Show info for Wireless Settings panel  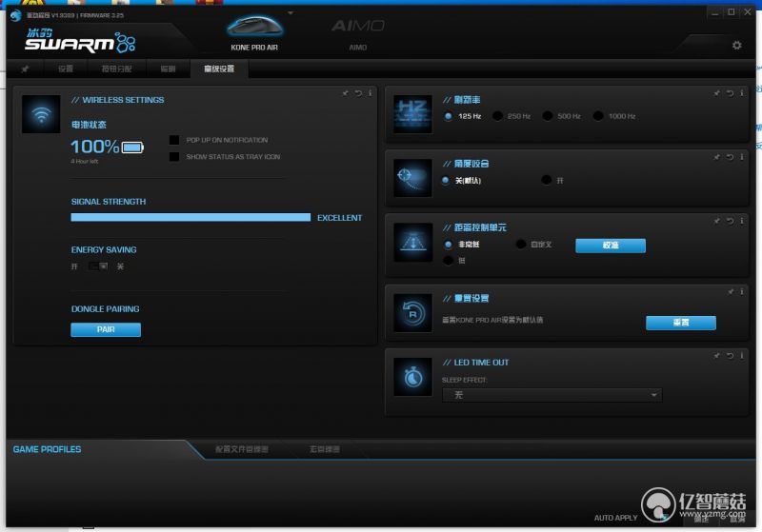coord(370,93)
